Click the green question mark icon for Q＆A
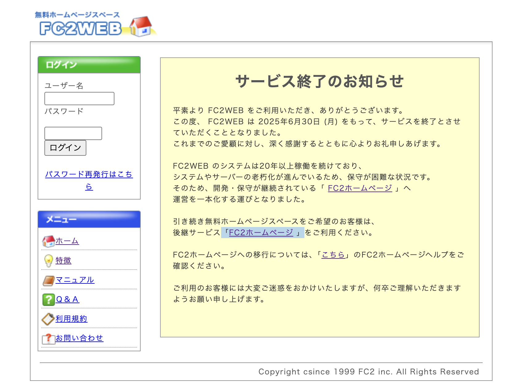This screenshot has height=392, width=532. [x=48, y=299]
